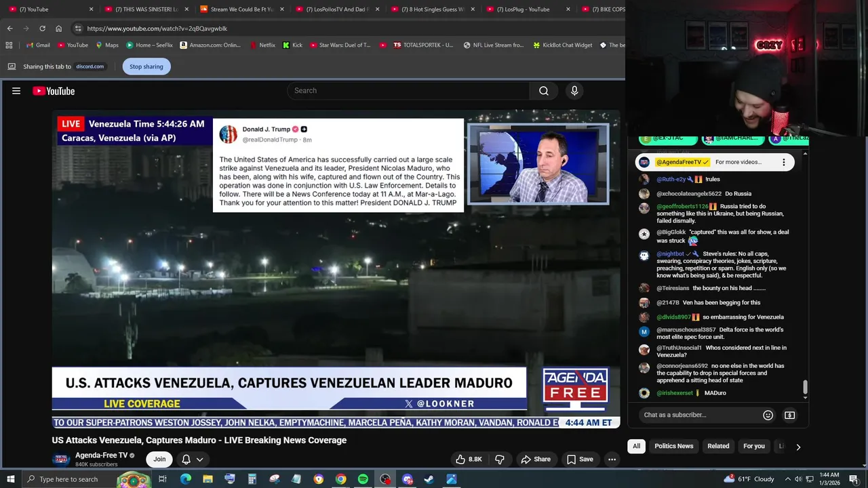The image size is (868, 488).
Task: Select the For you filter chip
Action: [754, 446]
